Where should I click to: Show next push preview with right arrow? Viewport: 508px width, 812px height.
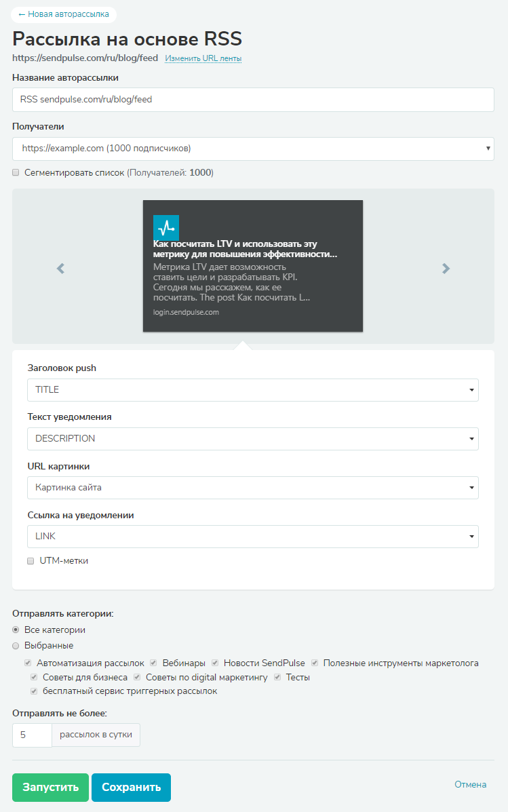(x=446, y=268)
